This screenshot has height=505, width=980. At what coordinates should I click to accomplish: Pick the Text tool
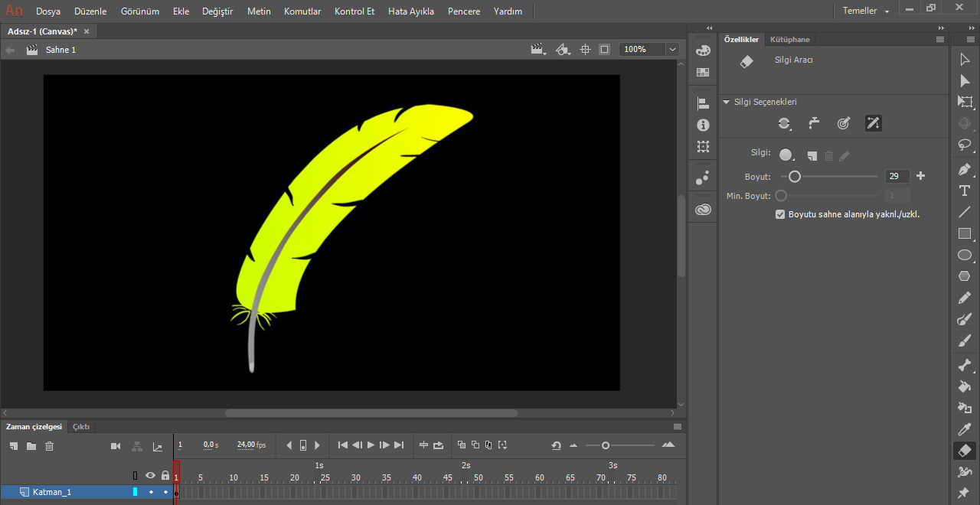coord(965,191)
